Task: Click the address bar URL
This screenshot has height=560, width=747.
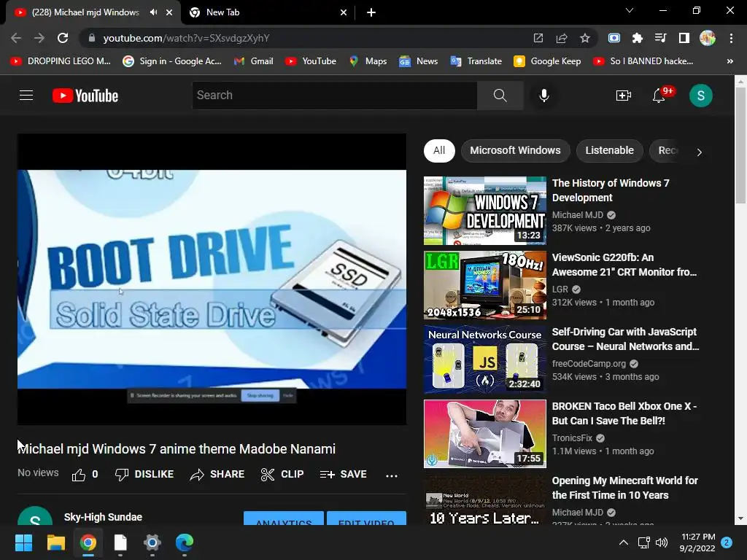Action: click(186, 38)
